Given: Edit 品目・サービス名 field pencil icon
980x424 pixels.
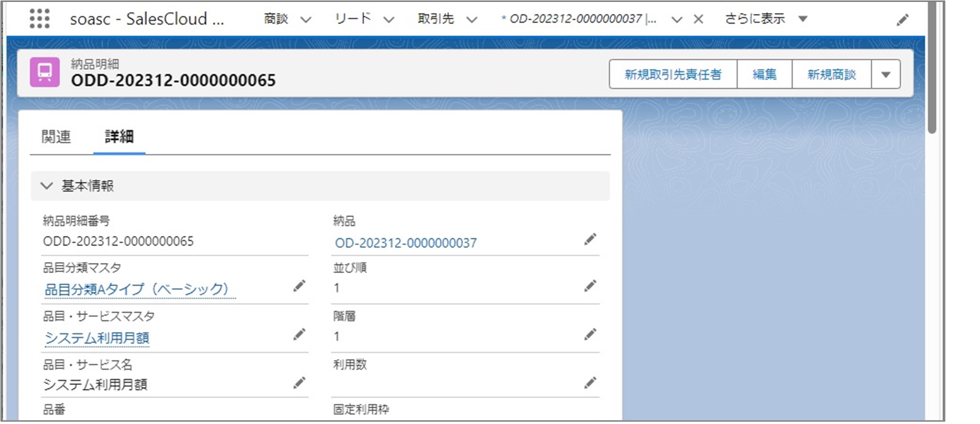Looking at the screenshot, I should [x=299, y=383].
